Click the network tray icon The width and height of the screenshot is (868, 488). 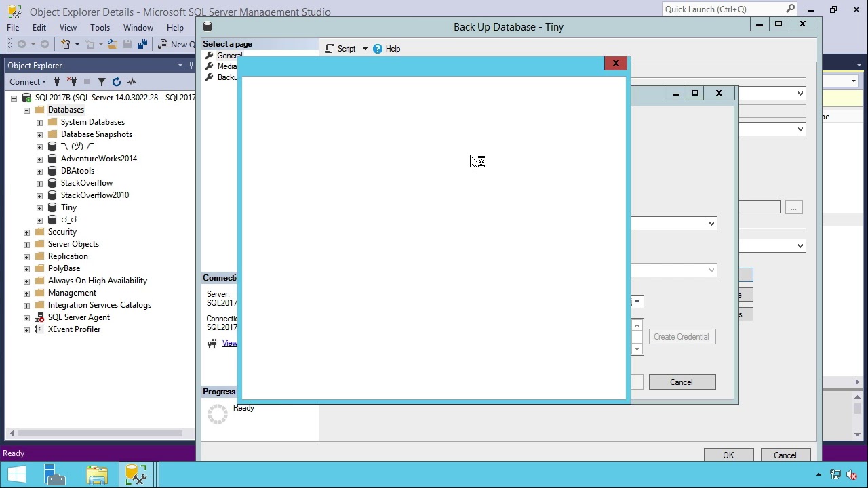pyautogui.click(x=836, y=475)
